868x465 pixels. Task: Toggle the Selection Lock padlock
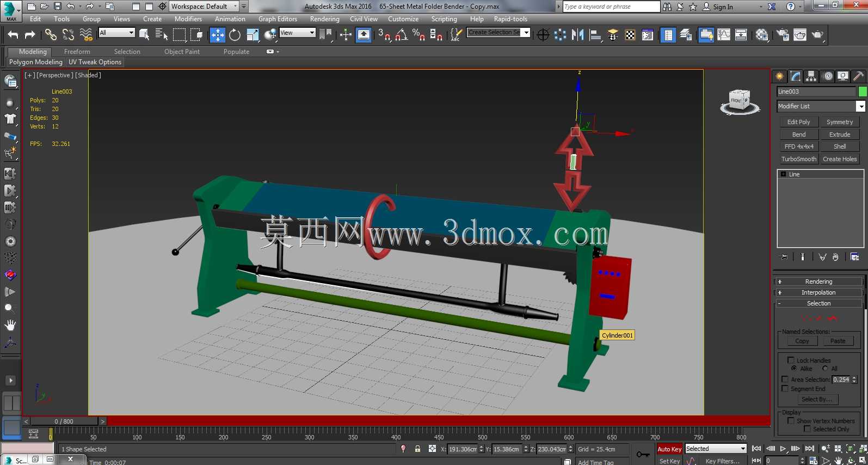417,449
